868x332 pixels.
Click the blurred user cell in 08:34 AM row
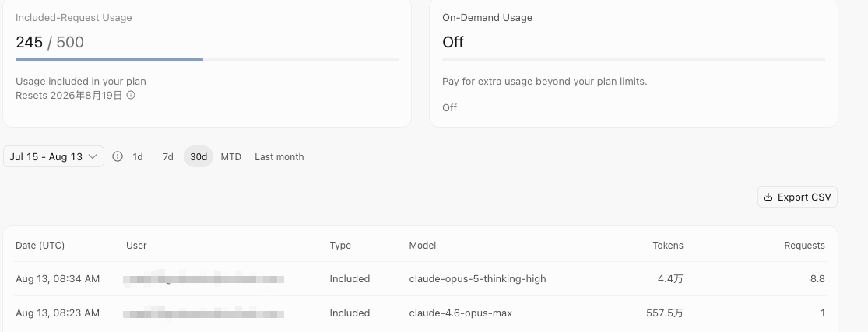(x=204, y=279)
